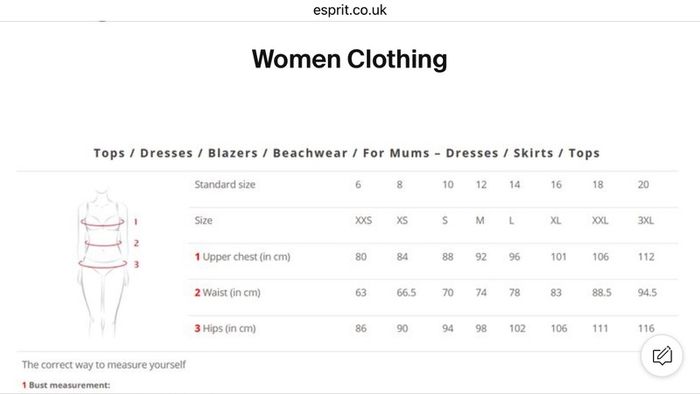Click the Bust measurement heading

coord(66,385)
